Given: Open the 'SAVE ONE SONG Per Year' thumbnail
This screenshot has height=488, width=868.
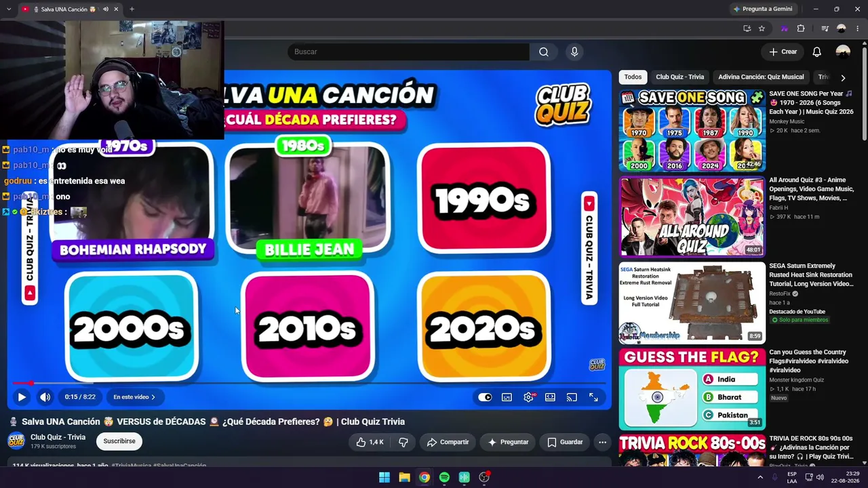Looking at the screenshot, I should pos(692,131).
